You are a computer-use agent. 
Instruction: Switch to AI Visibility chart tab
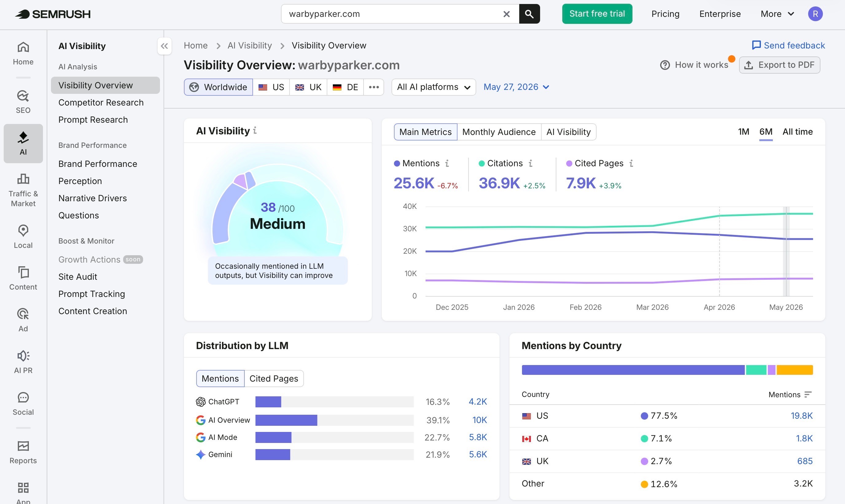(568, 132)
